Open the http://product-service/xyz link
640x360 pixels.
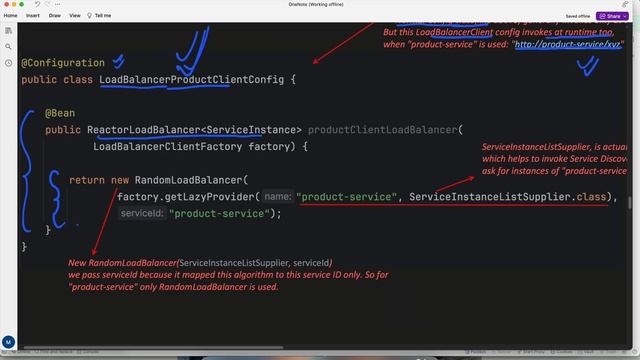(x=568, y=44)
